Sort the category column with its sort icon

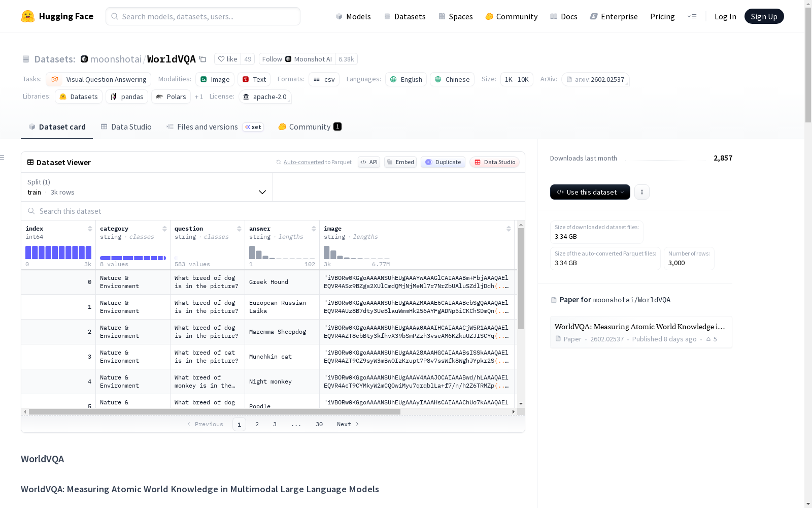(164, 229)
